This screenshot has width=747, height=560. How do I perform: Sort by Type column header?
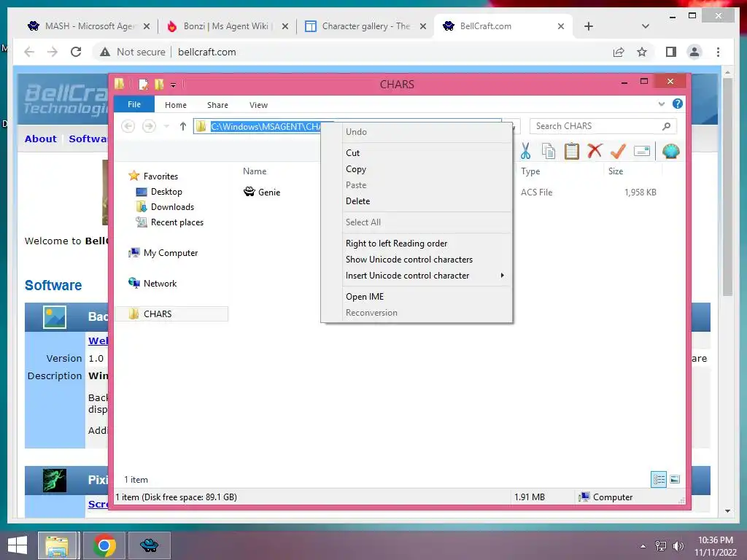pyautogui.click(x=530, y=171)
